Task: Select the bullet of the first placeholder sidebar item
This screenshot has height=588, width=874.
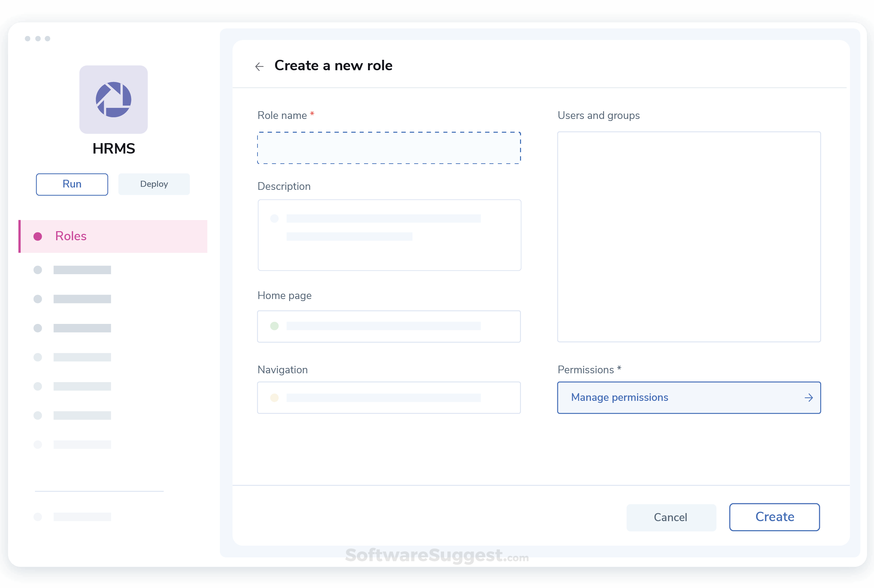Action: tap(38, 269)
